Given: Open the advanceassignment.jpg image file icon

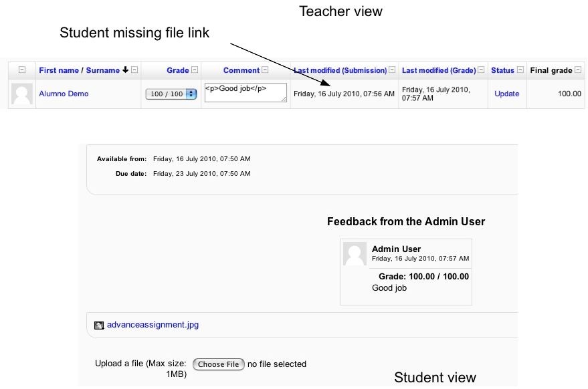Looking at the screenshot, I should pos(99,325).
